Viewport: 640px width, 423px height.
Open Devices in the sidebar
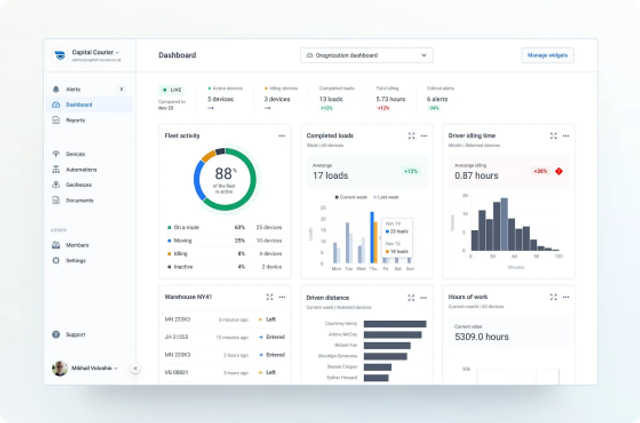pyautogui.click(x=89, y=154)
